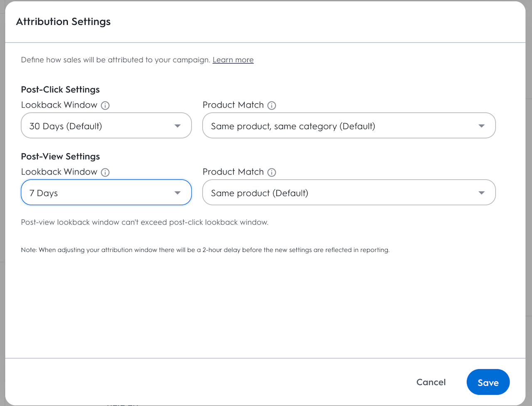
Task: Expand the Same product (Default) dropdown arrow
Action: point(482,193)
